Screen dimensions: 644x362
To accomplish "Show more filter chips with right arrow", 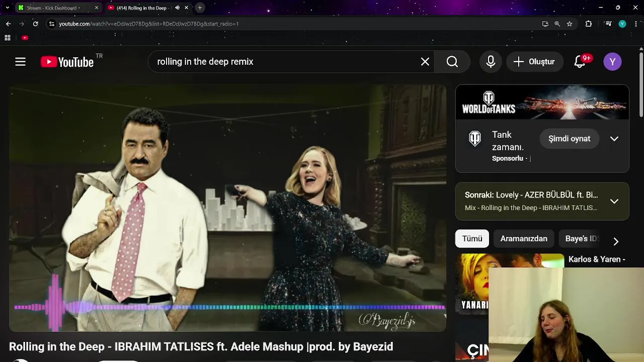I will point(616,241).
